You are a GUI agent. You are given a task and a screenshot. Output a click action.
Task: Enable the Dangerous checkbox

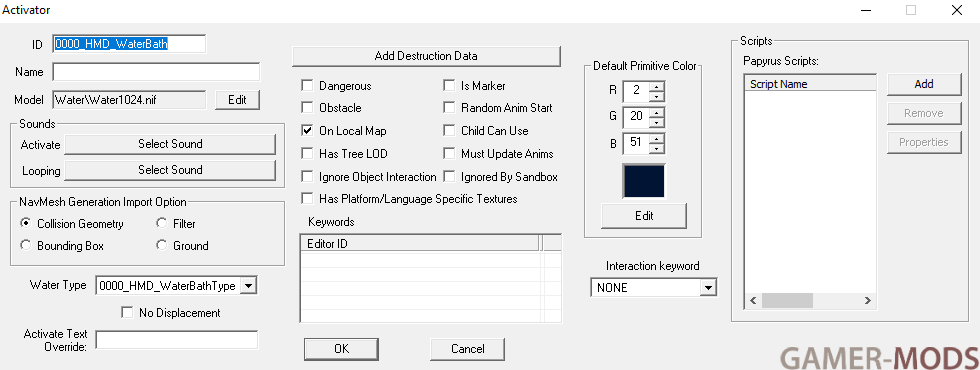307,86
